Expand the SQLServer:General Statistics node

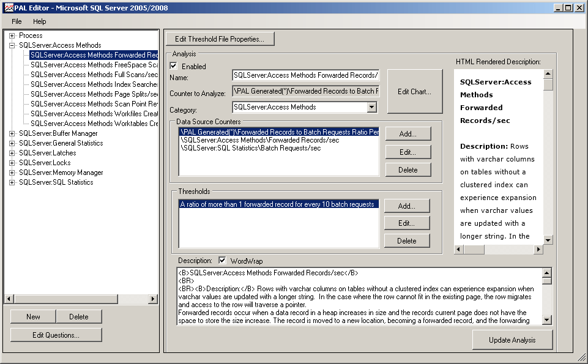click(12, 143)
